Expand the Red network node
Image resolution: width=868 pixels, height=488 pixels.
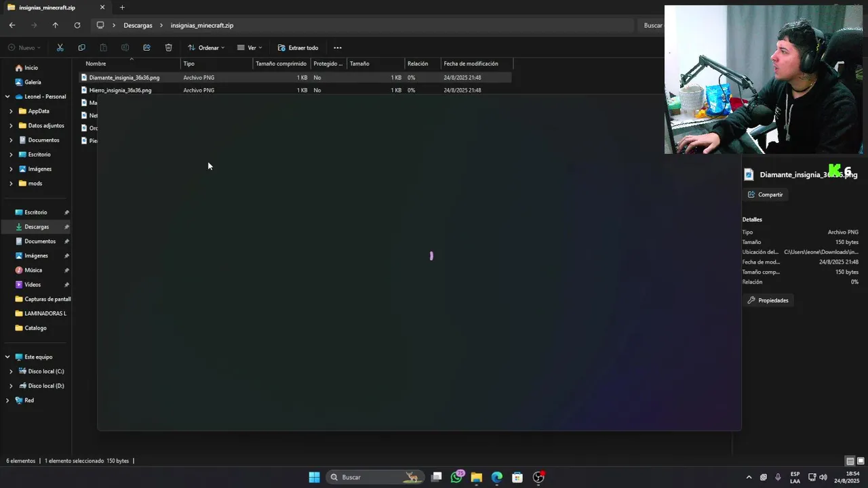pos(7,401)
